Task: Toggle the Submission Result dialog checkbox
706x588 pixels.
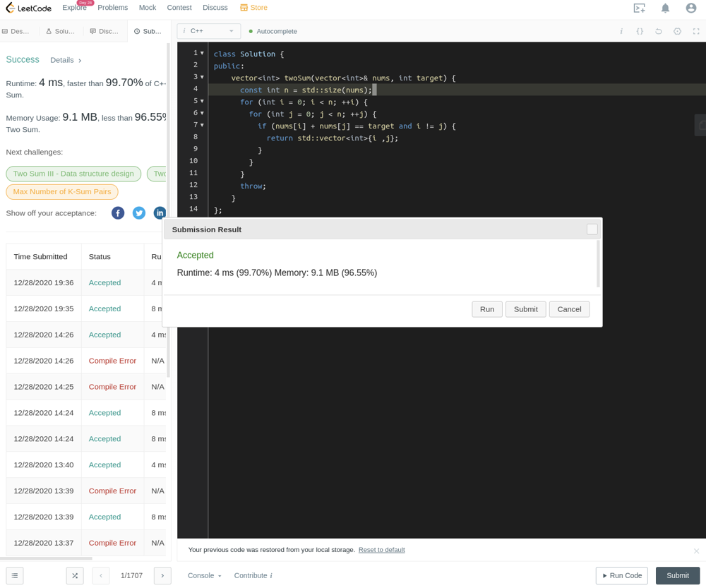Action: (x=592, y=229)
